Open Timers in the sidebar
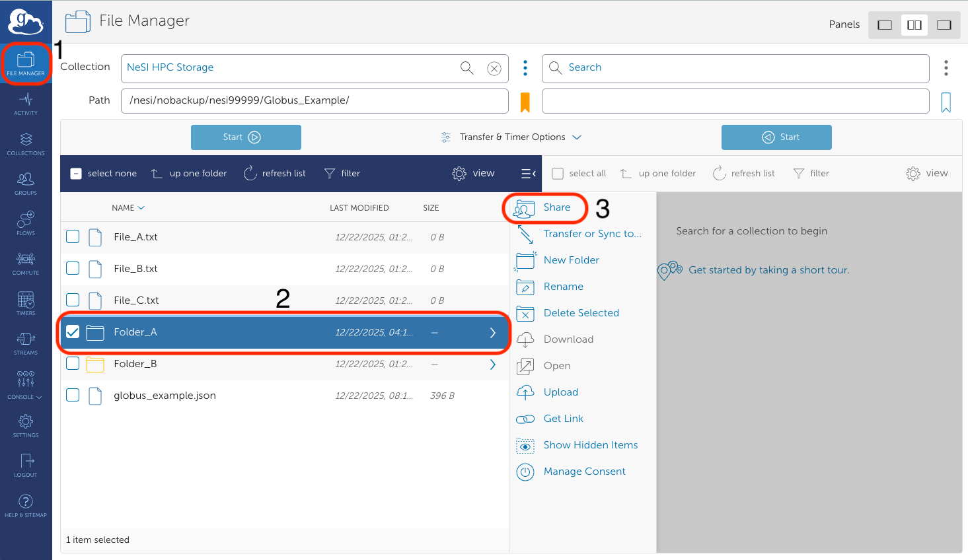 click(x=26, y=304)
